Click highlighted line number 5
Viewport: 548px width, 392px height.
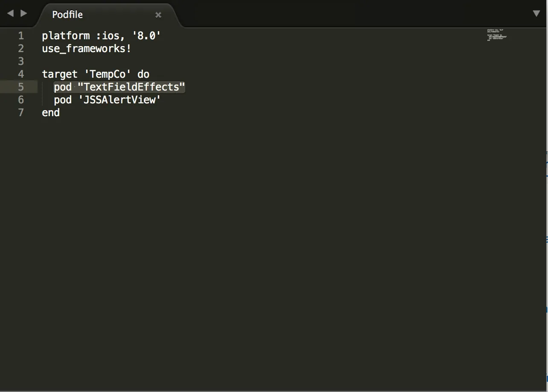21,87
